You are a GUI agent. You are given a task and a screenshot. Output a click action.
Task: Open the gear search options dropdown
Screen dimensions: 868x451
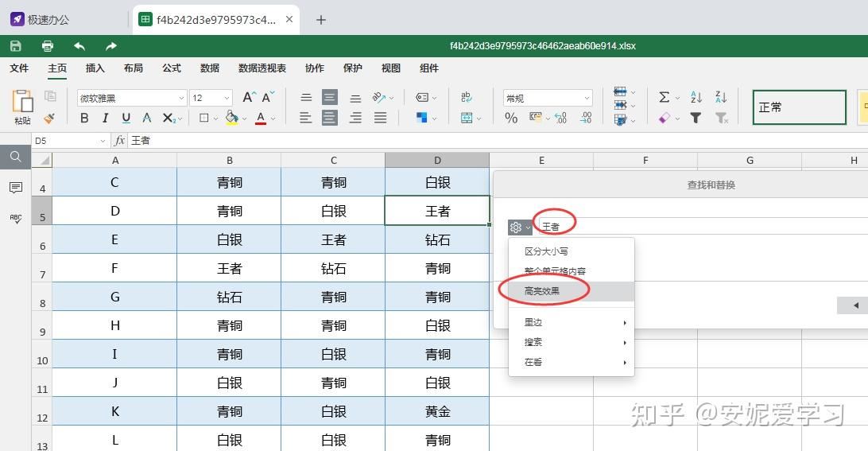[x=520, y=227]
